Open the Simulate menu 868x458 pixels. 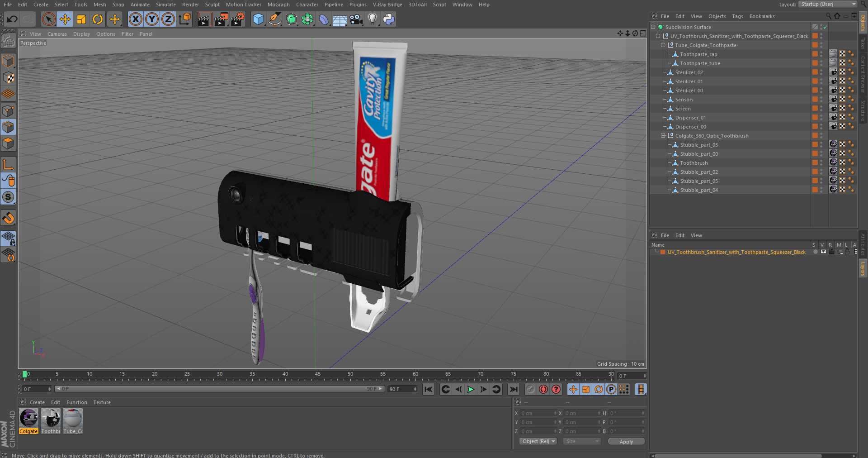[x=165, y=5]
